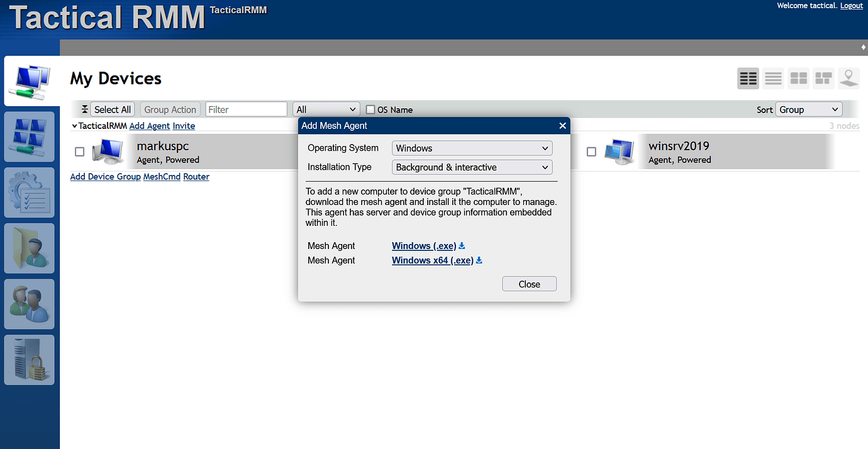This screenshot has width=868, height=449.
Task: Open My Users via the two-people sidebar icon
Action: click(29, 304)
